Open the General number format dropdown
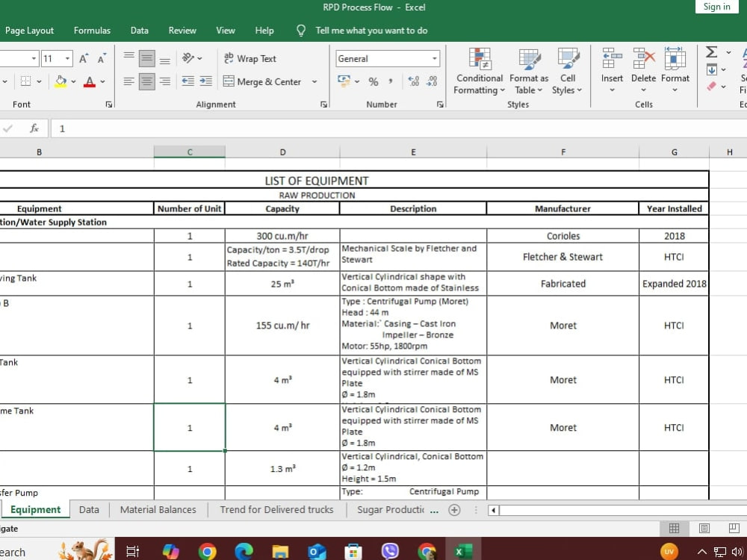Viewport: 747px width, 560px height. click(x=435, y=58)
